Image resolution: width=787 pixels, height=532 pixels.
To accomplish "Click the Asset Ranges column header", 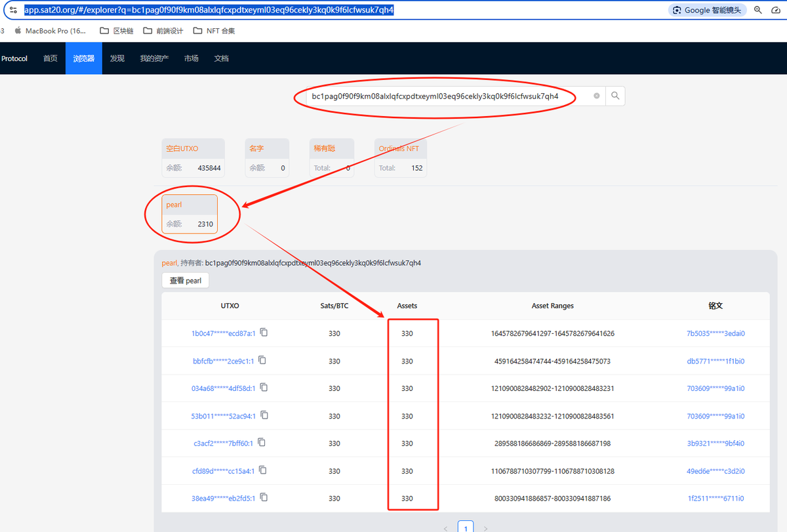I will [553, 306].
